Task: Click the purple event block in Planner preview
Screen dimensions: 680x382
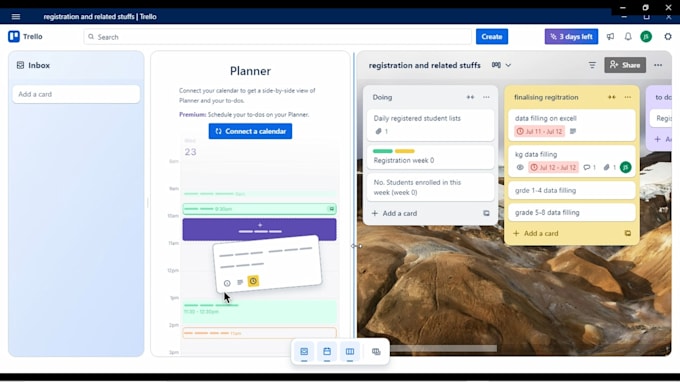Action: (x=259, y=229)
